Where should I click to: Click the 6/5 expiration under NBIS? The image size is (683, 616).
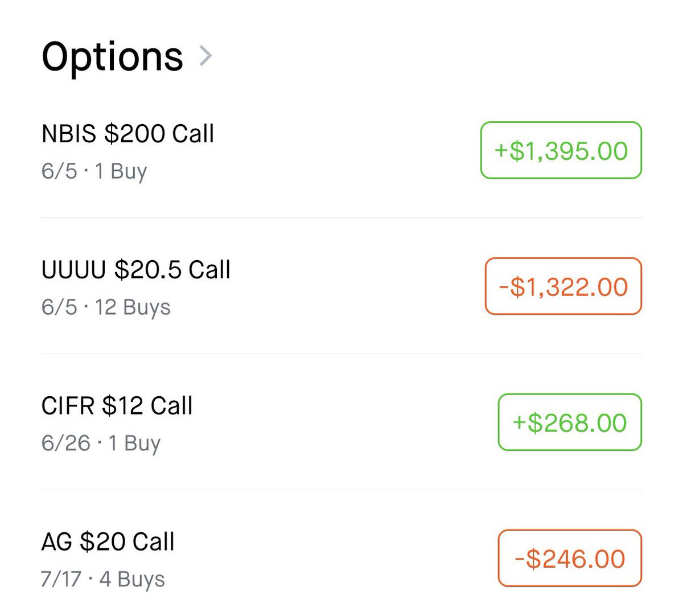(x=59, y=171)
